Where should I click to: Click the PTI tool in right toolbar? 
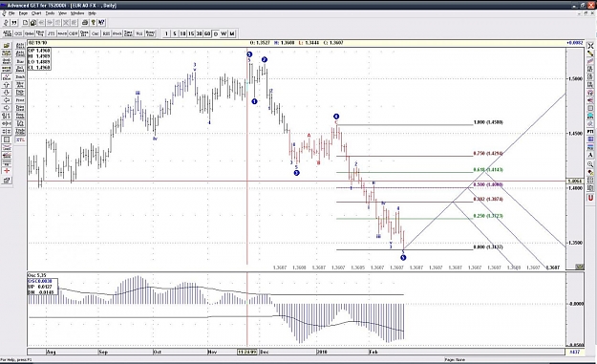click(590, 131)
